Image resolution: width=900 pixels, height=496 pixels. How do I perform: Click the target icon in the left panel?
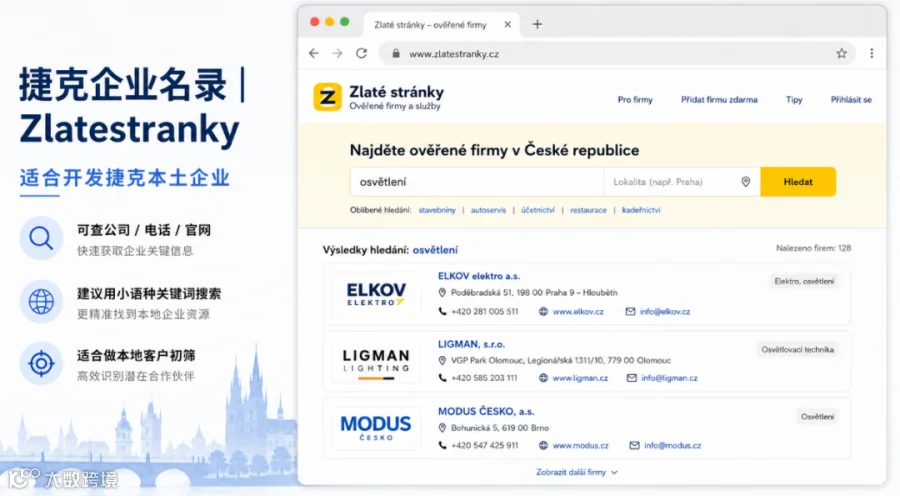41,363
